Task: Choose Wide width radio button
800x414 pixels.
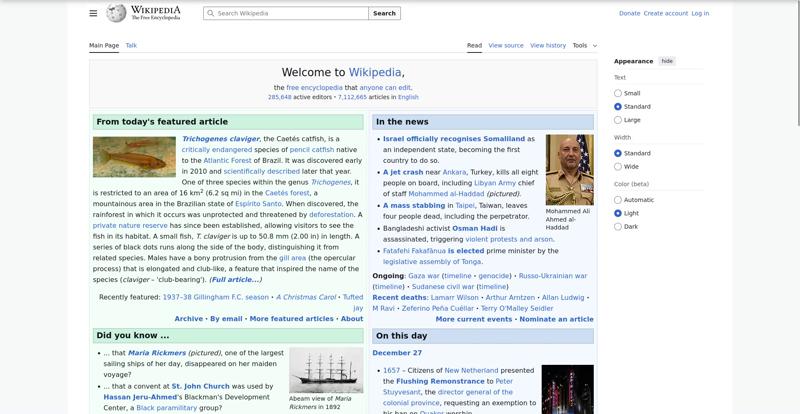Action: point(618,167)
